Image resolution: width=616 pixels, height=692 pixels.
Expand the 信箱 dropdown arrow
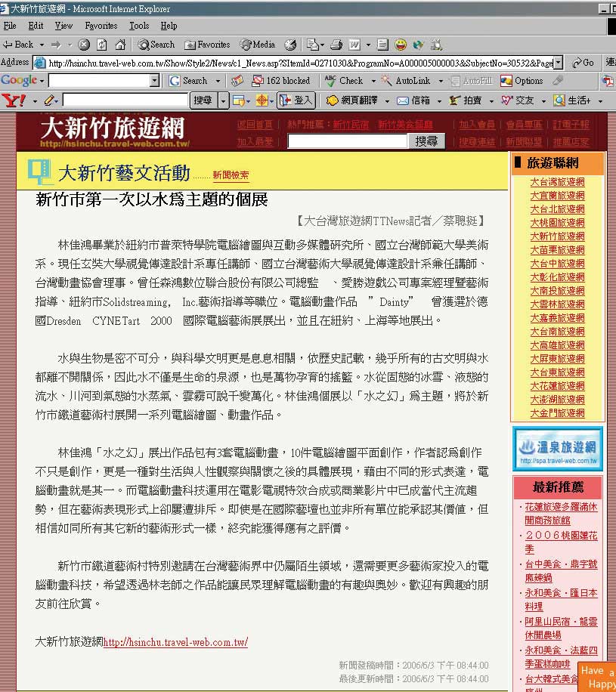(x=439, y=101)
